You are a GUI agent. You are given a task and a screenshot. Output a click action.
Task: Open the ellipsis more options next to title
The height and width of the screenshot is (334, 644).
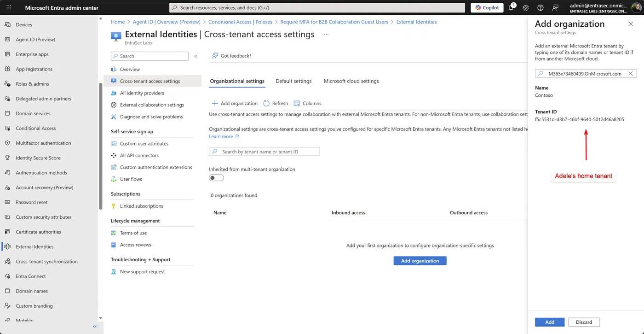tap(326, 35)
